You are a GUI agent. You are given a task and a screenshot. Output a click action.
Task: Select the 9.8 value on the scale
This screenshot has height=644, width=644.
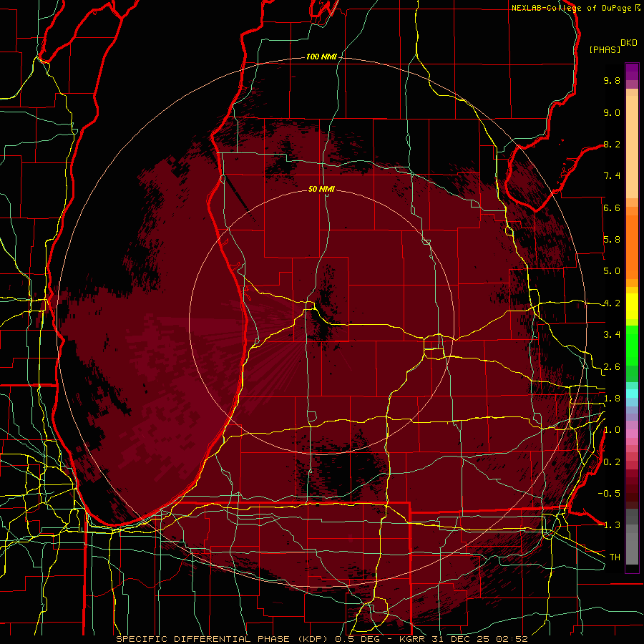(612, 80)
